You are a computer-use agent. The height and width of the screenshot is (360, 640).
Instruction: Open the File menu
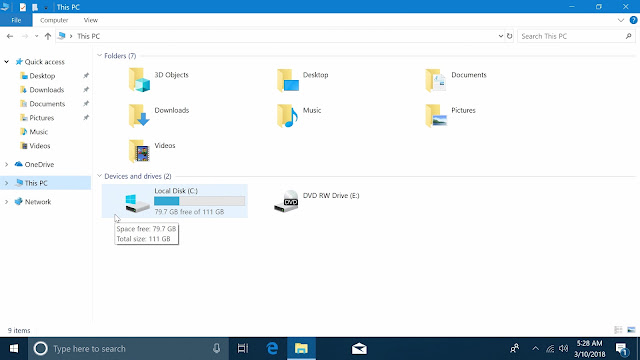(16, 20)
